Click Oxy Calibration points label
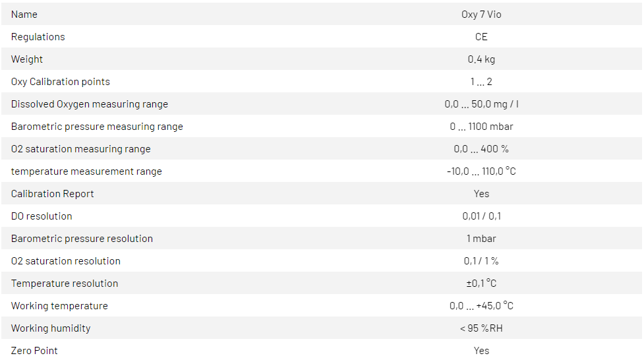 pyautogui.click(x=61, y=82)
